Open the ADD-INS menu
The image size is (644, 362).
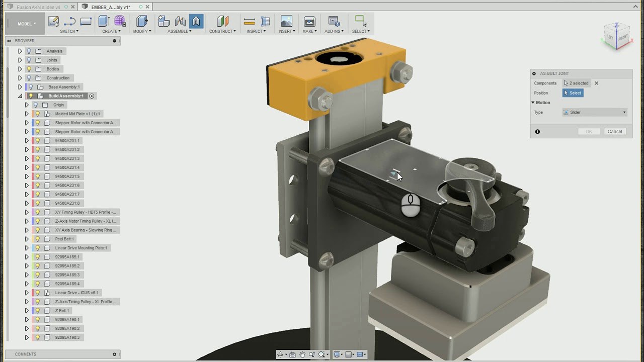point(334,31)
